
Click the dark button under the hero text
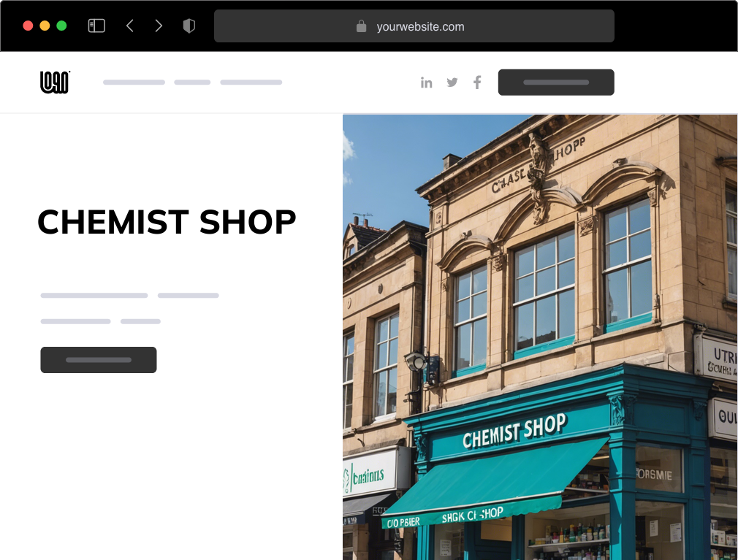click(x=99, y=360)
